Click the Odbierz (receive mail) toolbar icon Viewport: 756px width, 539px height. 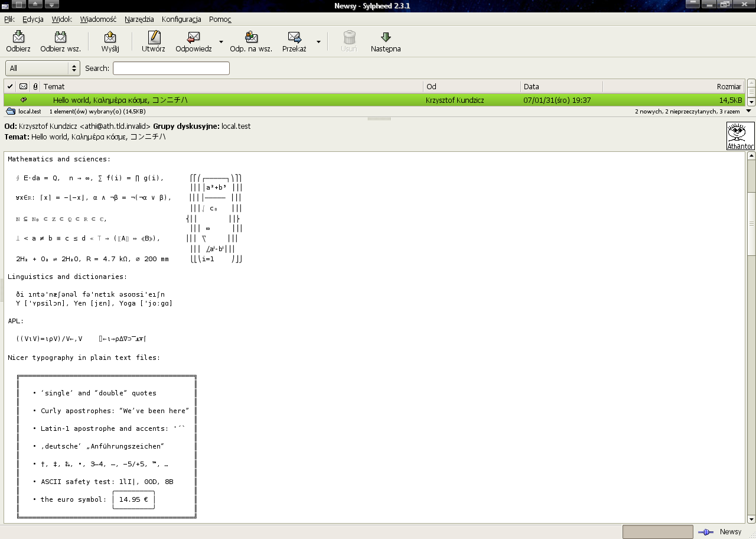pyautogui.click(x=18, y=37)
